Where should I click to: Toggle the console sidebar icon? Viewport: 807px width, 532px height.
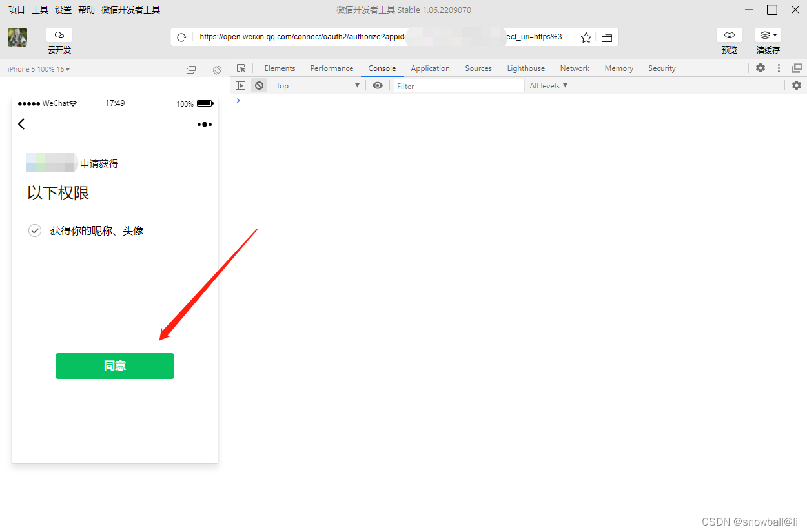[x=241, y=85]
